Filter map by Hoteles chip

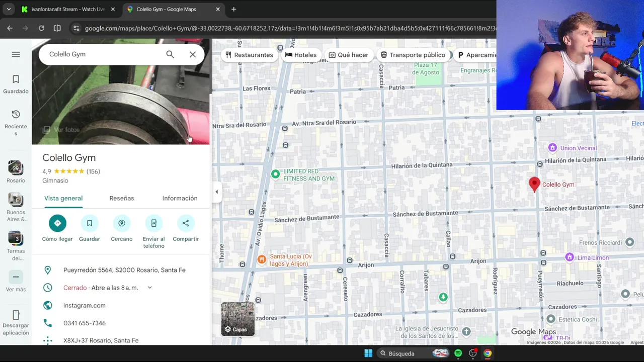pos(301,55)
